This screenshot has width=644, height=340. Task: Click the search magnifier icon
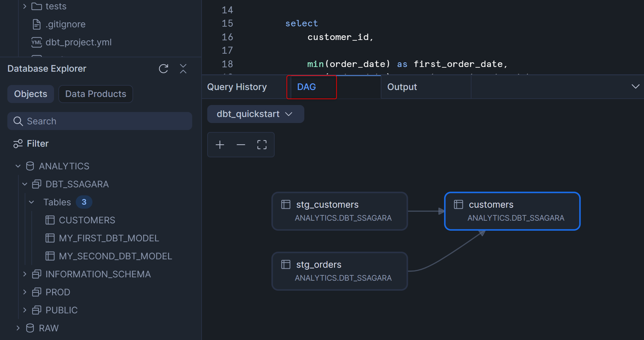click(x=18, y=121)
